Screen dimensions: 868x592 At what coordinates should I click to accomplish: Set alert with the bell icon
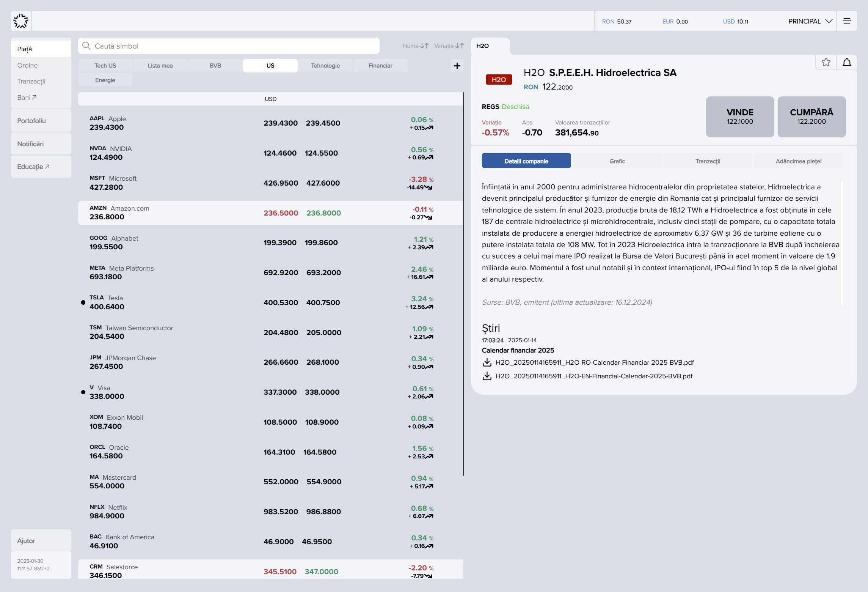[x=847, y=62]
